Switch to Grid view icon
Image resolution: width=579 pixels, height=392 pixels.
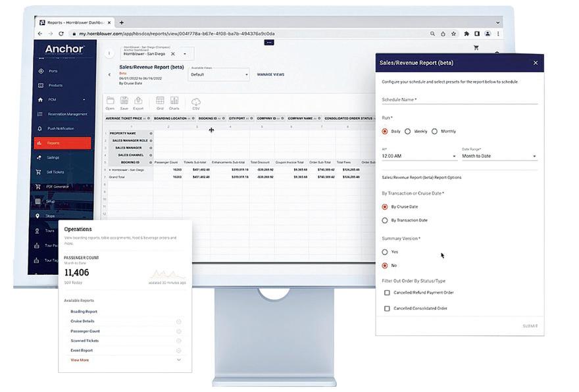(x=160, y=101)
